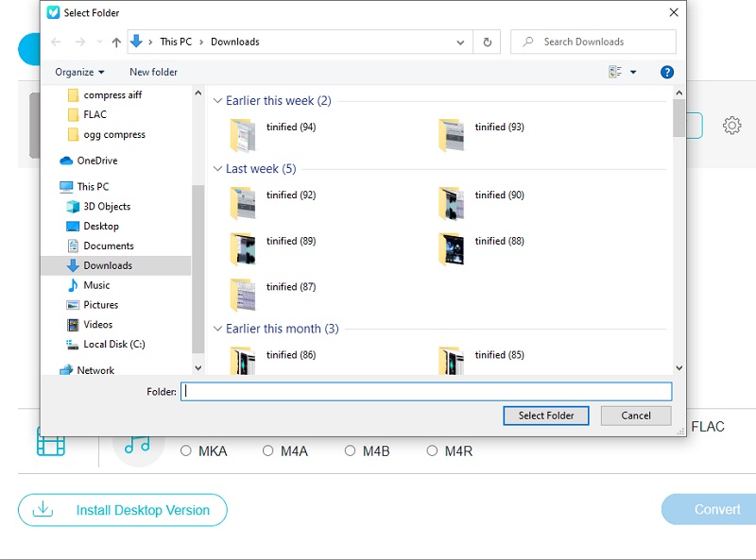Click New folder in the toolbar
Viewport: 756px width, 560px height.
pos(153,72)
